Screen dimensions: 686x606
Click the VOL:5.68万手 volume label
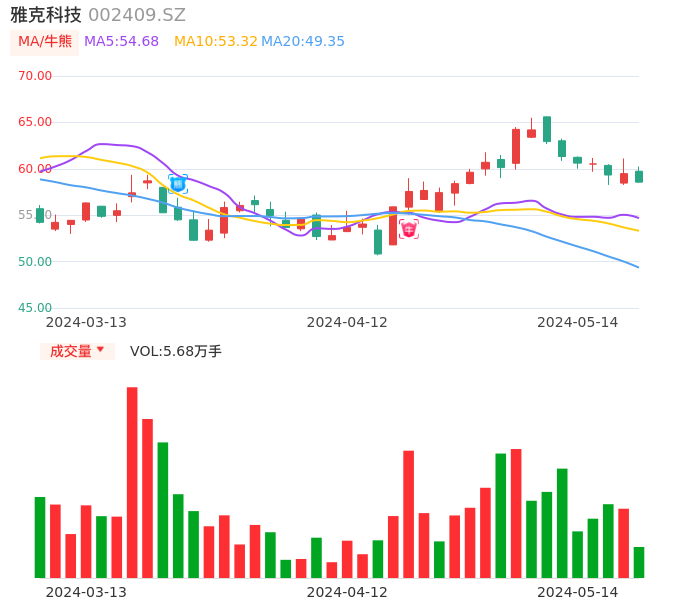[x=176, y=351]
